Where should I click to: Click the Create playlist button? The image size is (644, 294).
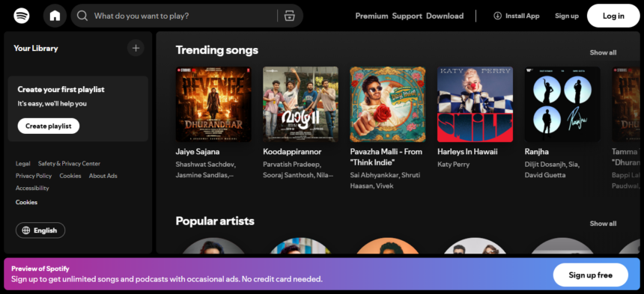[x=49, y=126]
